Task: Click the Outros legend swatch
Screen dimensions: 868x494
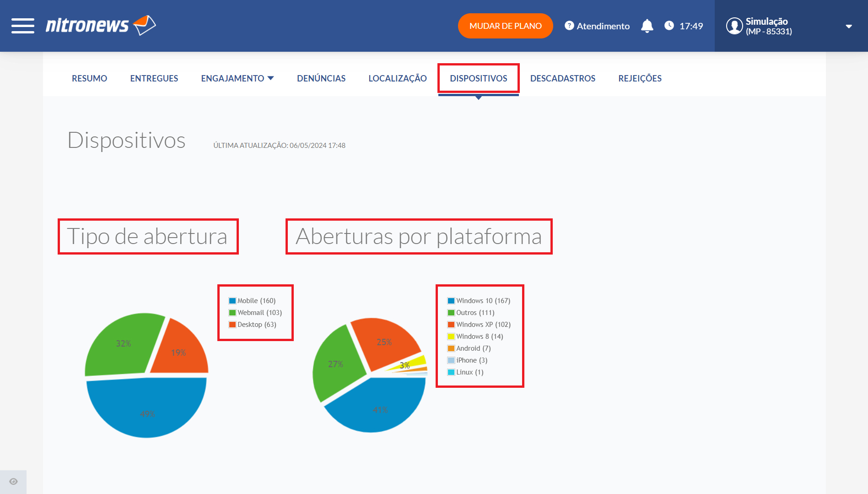Action: [x=451, y=313]
